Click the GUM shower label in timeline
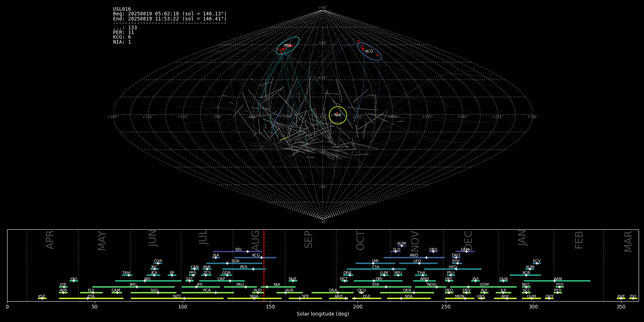This screenshot has height=322, width=644. pos(532,297)
